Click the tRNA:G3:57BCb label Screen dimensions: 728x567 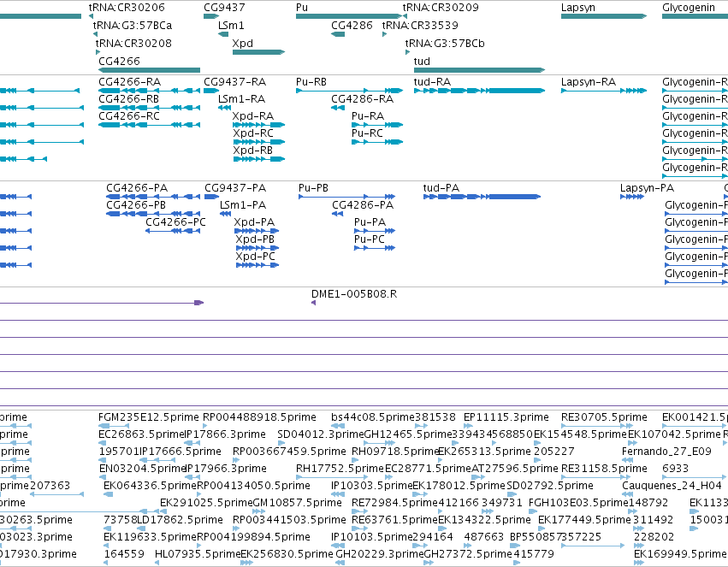(x=445, y=44)
